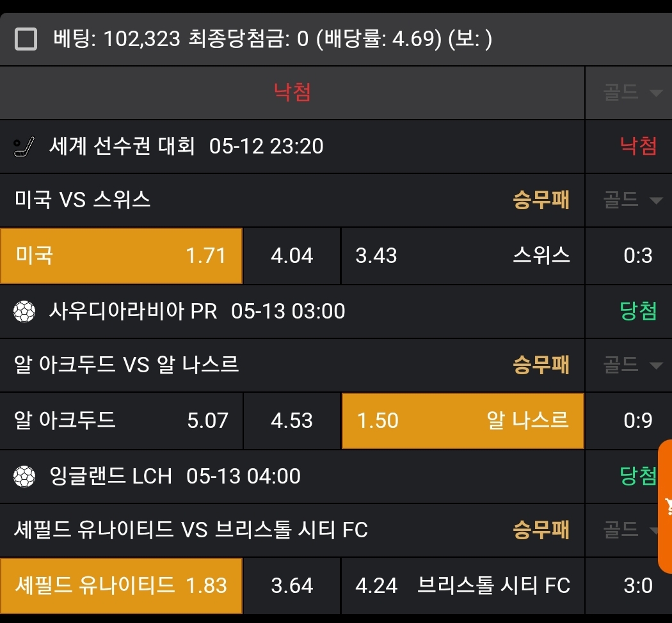Click the soccer ball icon for 잉글랜드 LCH
The image size is (672, 623).
coord(24,477)
